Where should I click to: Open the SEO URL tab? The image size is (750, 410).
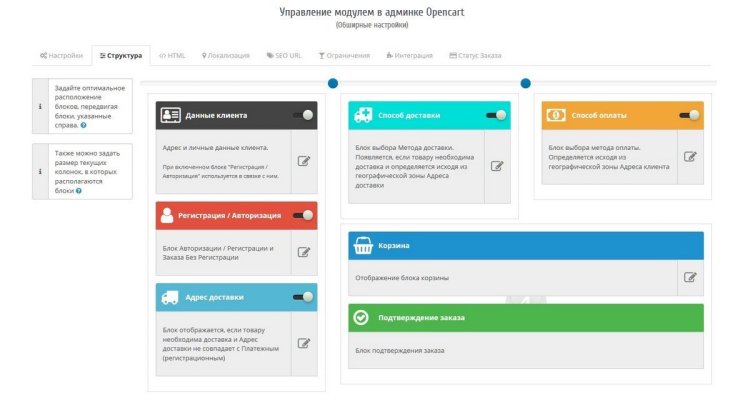click(284, 56)
